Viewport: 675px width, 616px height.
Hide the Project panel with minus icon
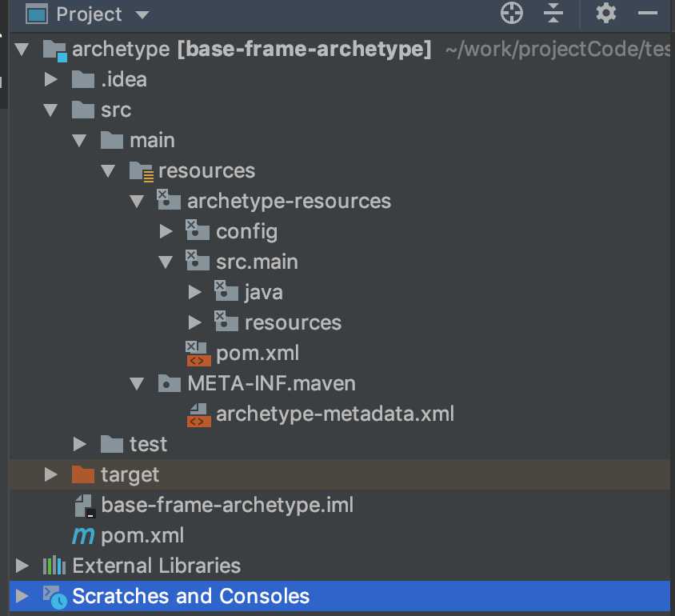pyautogui.click(x=647, y=14)
